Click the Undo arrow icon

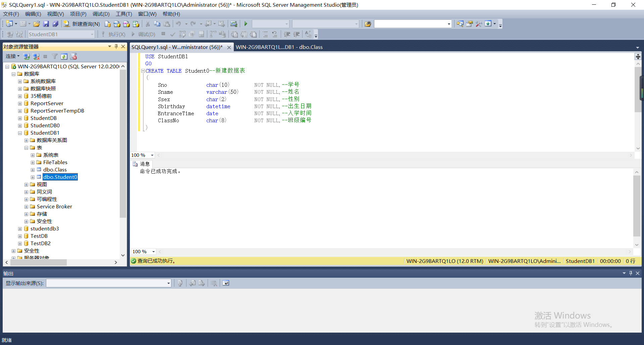coord(178,24)
